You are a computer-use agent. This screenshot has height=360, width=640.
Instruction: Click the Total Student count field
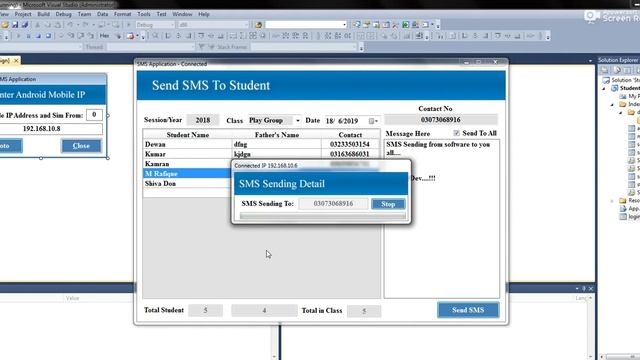coord(205,310)
